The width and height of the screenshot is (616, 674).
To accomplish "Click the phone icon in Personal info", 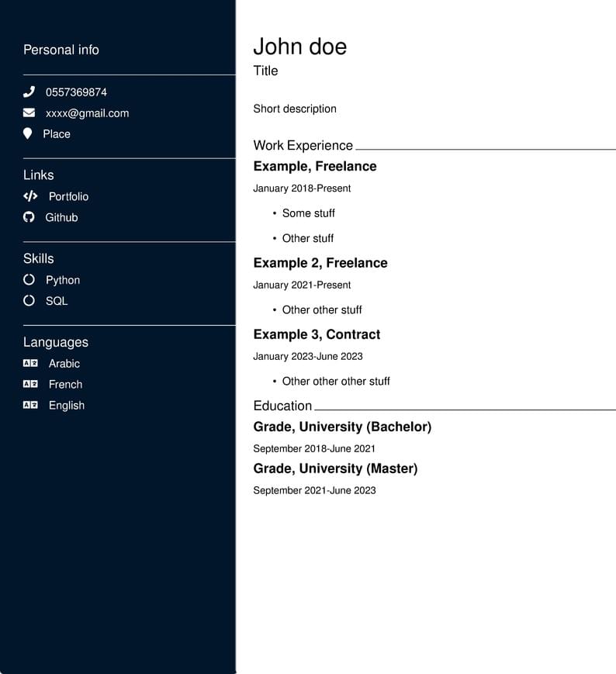I will (29, 92).
